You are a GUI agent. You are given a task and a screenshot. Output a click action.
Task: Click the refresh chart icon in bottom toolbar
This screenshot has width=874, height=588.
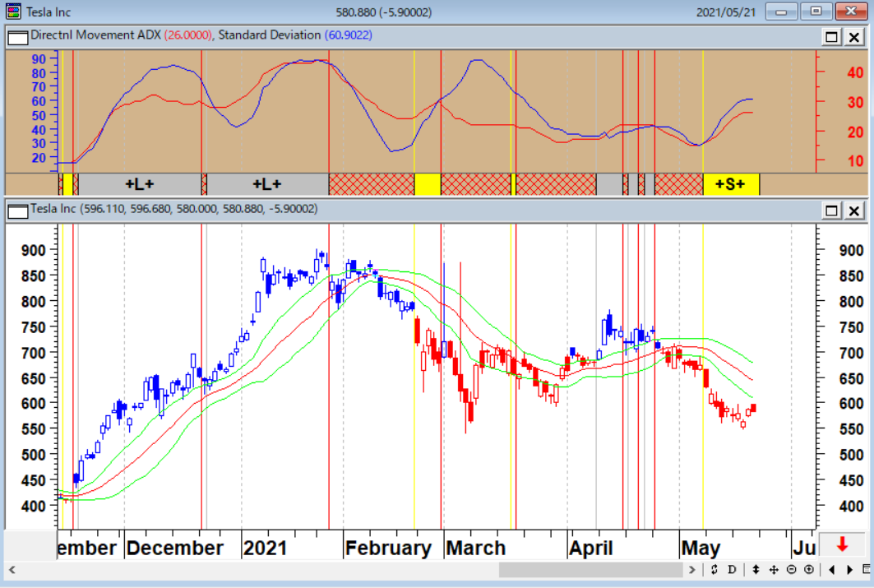(x=714, y=570)
